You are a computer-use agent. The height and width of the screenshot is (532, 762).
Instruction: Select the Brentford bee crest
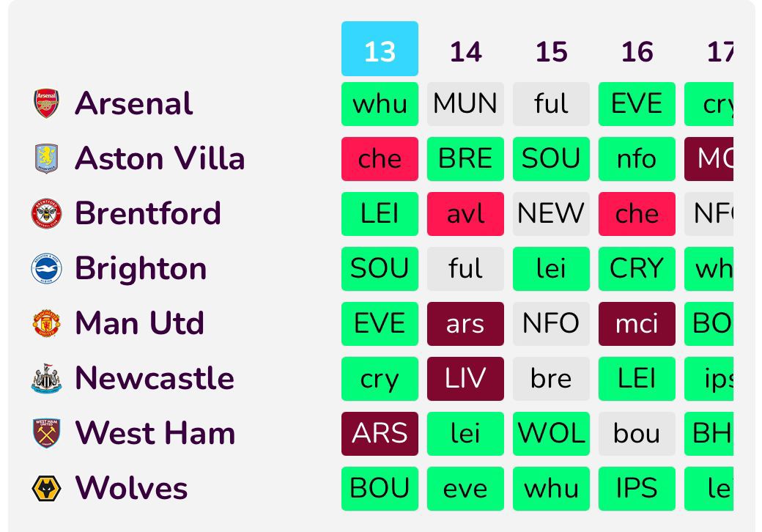point(45,213)
